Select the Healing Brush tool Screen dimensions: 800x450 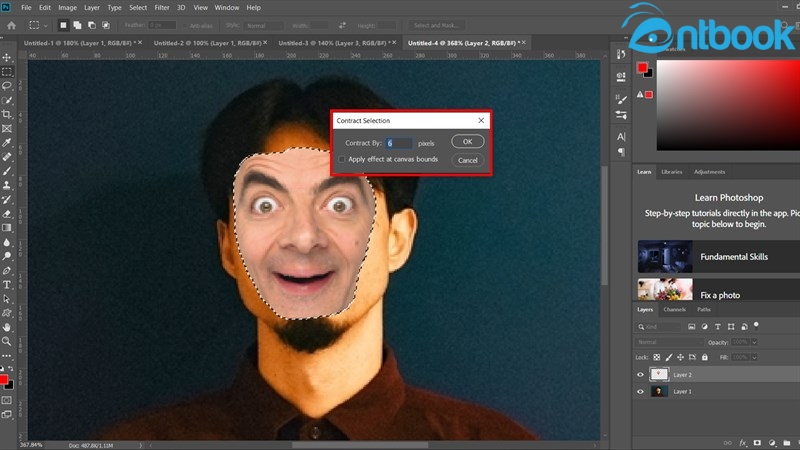7,157
